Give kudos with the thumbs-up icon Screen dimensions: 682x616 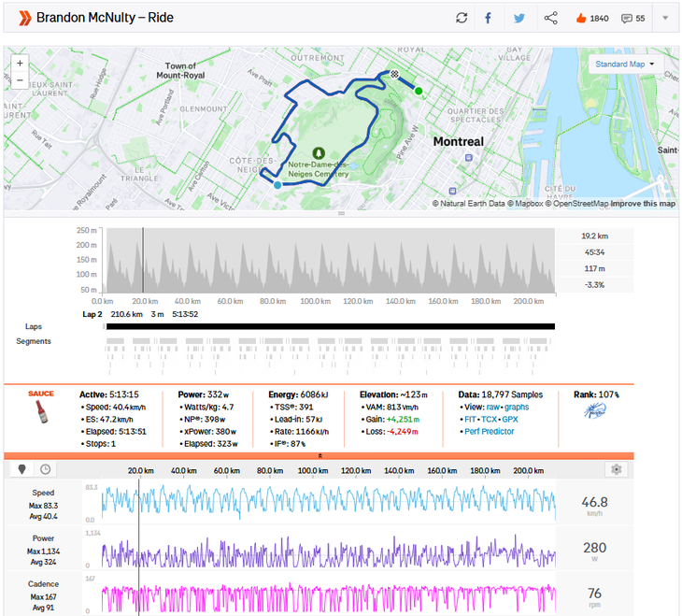tap(581, 18)
